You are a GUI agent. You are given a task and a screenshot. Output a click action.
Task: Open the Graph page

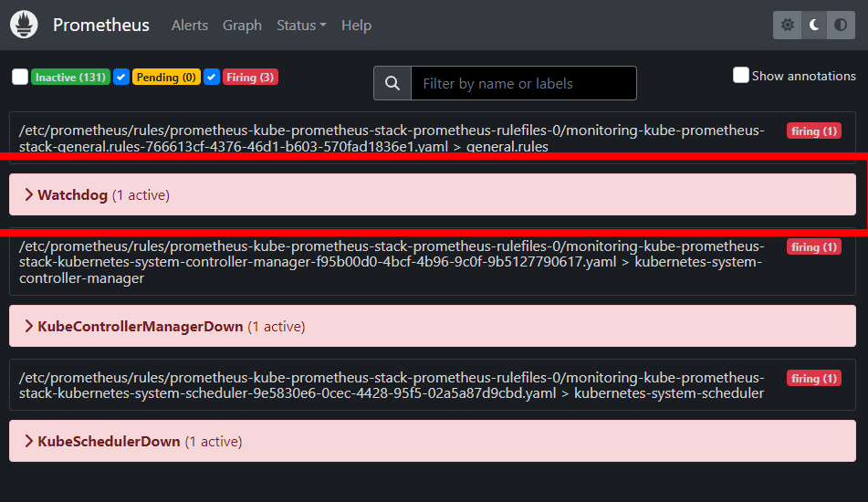pyautogui.click(x=242, y=26)
